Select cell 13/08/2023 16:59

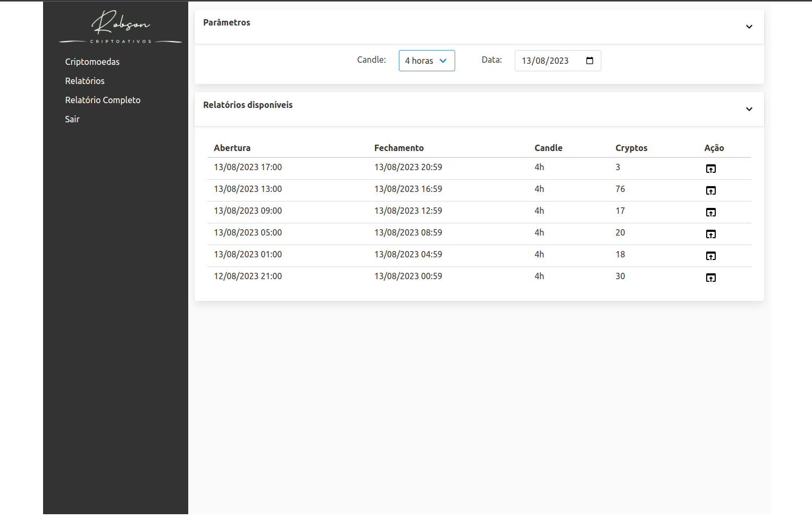408,189
